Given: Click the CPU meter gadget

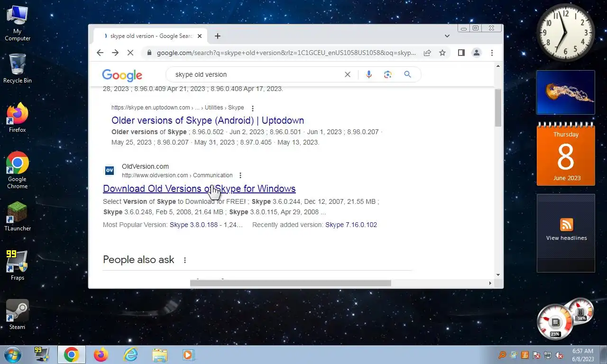Looking at the screenshot, I should [564, 318].
